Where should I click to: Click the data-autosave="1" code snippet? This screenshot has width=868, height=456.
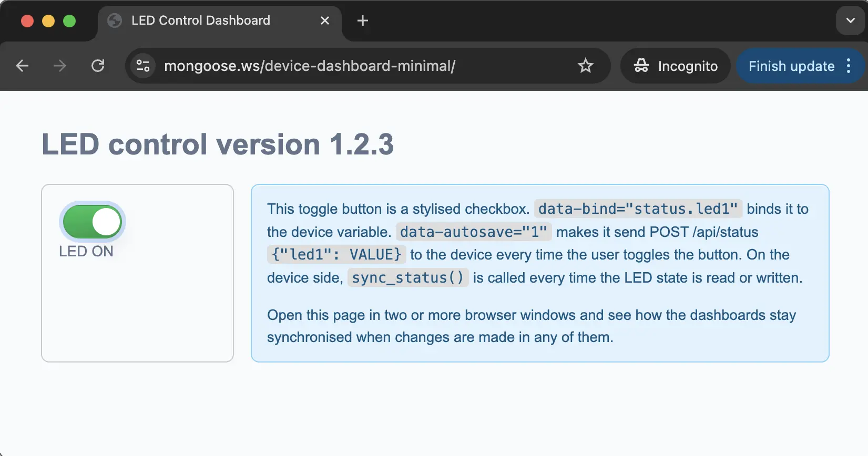coord(474,232)
